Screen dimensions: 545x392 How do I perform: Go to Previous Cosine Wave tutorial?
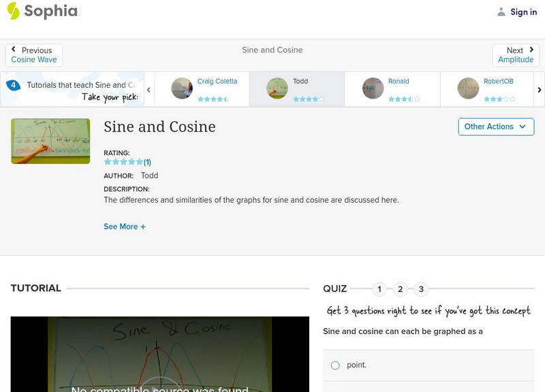33,54
